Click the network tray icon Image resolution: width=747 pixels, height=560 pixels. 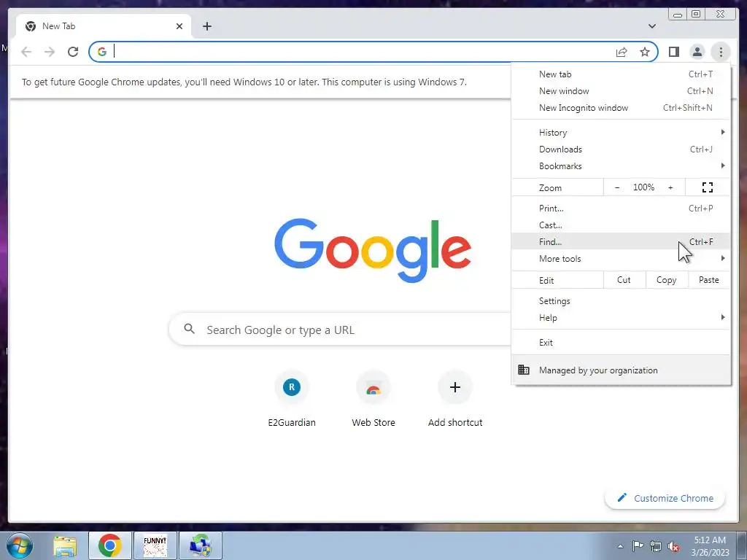(x=656, y=546)
